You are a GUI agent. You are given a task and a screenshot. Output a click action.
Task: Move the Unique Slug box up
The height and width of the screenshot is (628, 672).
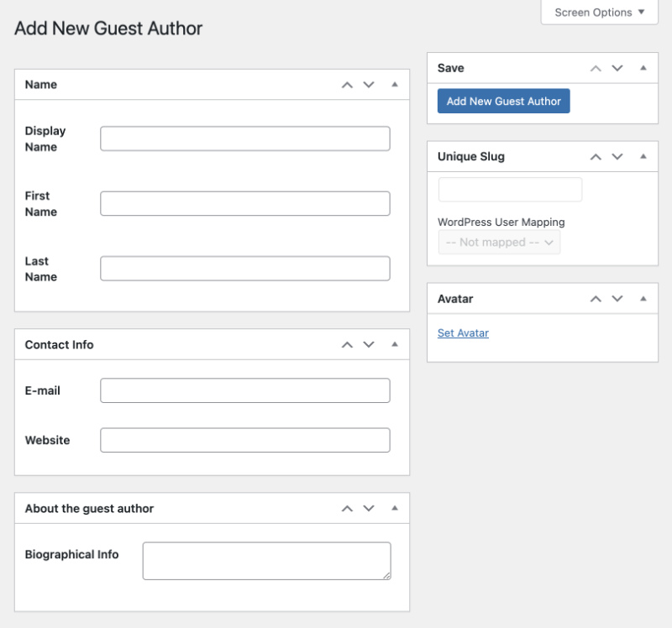[x=596, y=156]
